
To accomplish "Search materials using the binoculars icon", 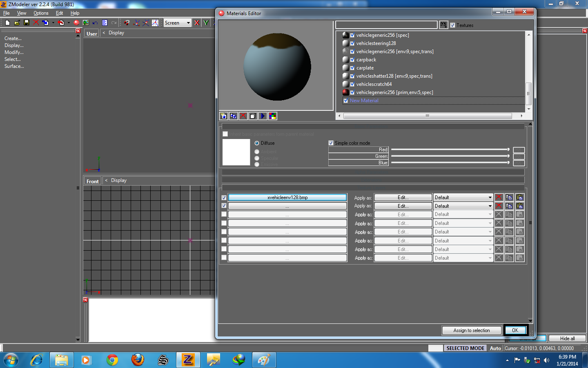I will [443, 25].
